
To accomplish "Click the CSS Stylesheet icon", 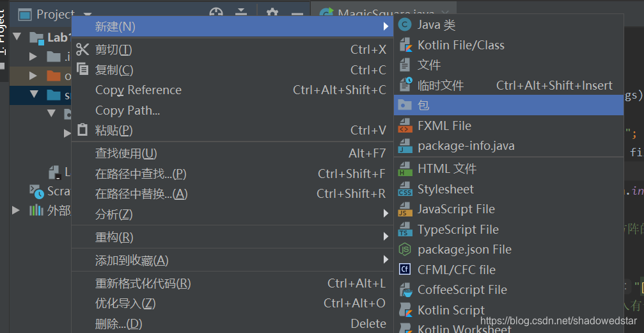I will (405, 190).
